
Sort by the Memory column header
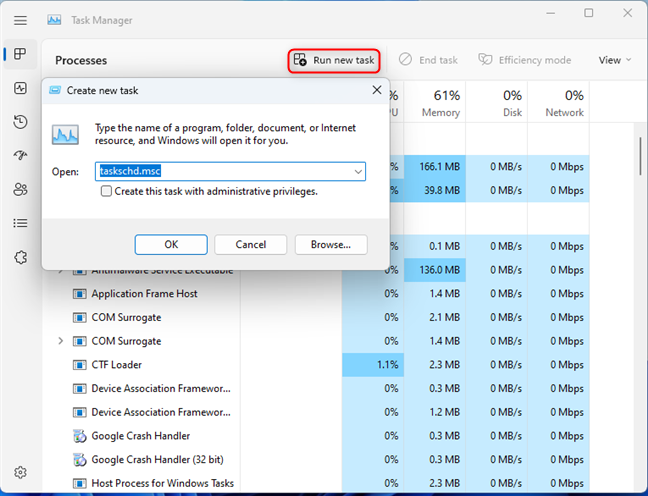[x=435, y=102]
